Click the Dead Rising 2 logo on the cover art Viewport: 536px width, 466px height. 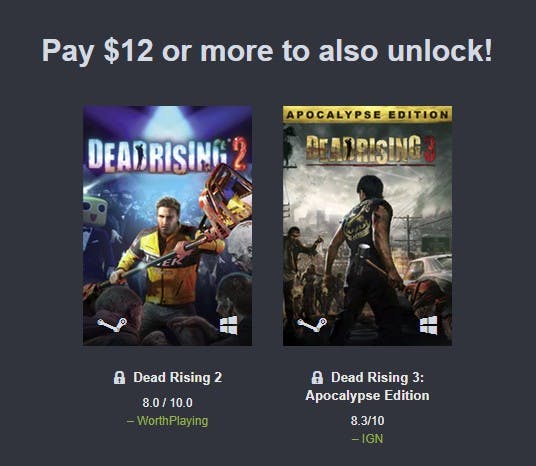[167, 155]
